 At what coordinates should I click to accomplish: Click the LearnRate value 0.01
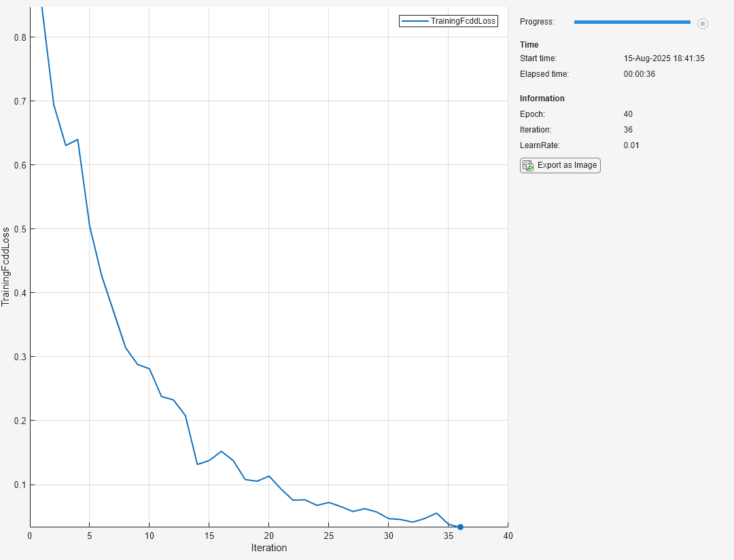point(631,145)
